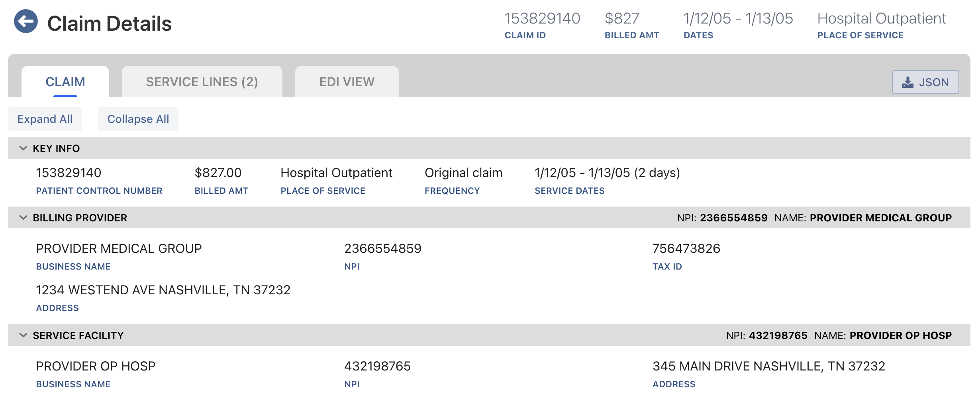Click the Expand All button
This screenshot has width=980, height=398.
(x=45, y=119)
